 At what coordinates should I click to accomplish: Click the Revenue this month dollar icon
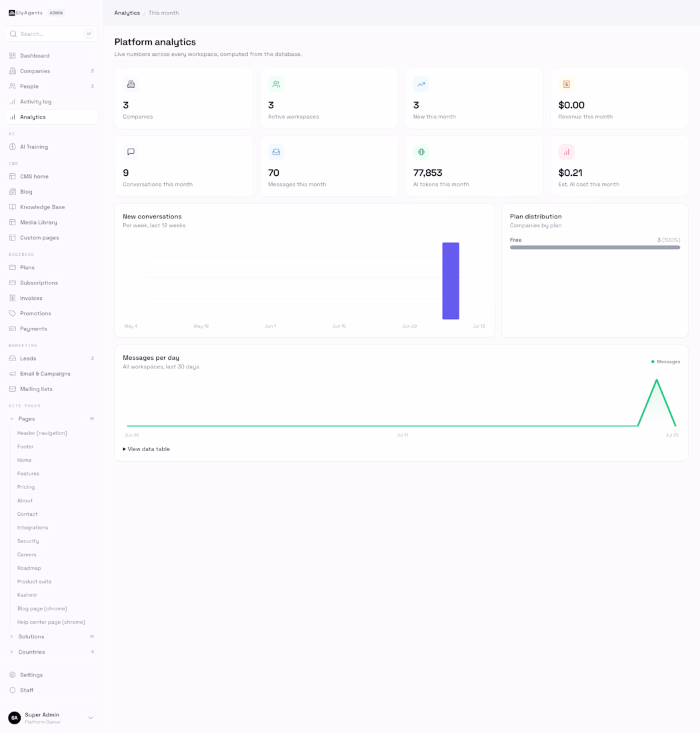[x=566, y=84]
